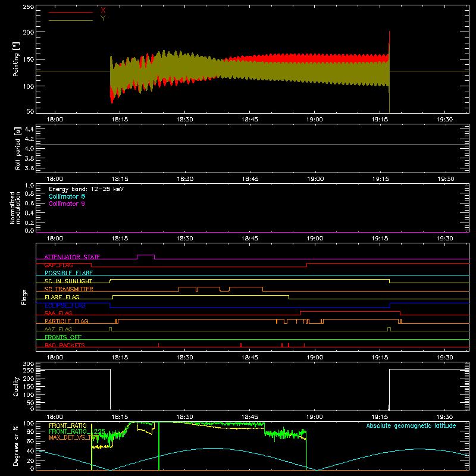This screenshot has height=476, width=476.
Task: Click the 'Pointing' vertical axis title
Action: (16, 59)
